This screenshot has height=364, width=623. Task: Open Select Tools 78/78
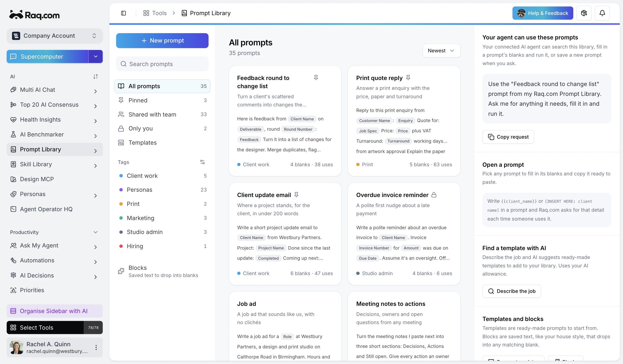(x=55, y=327)
